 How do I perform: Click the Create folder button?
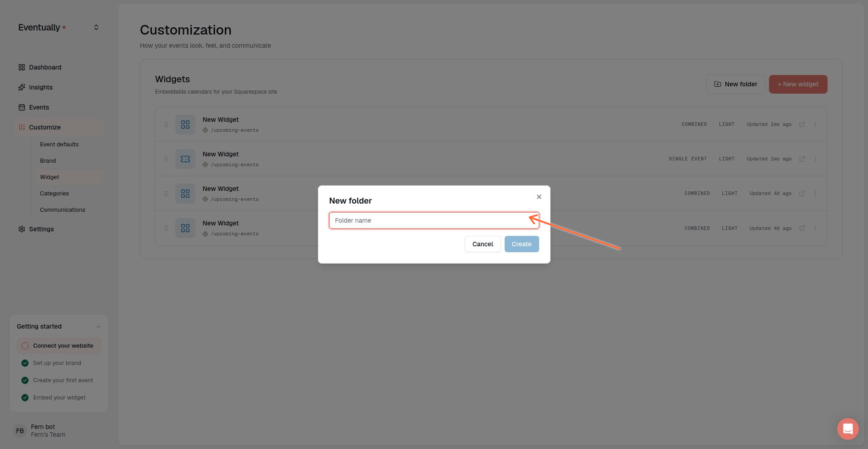point(521,244)
